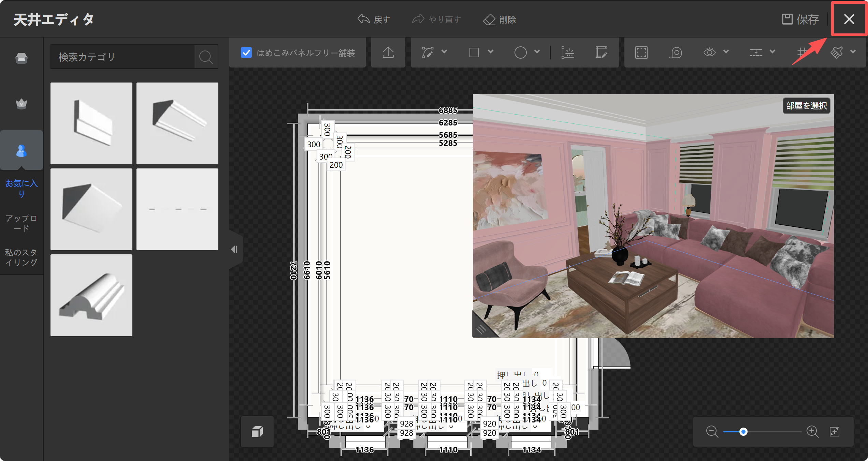The width and height of the screenshot is (868, 461).
Task: Click the zoom in magnifier
Action: coord(812,432)
